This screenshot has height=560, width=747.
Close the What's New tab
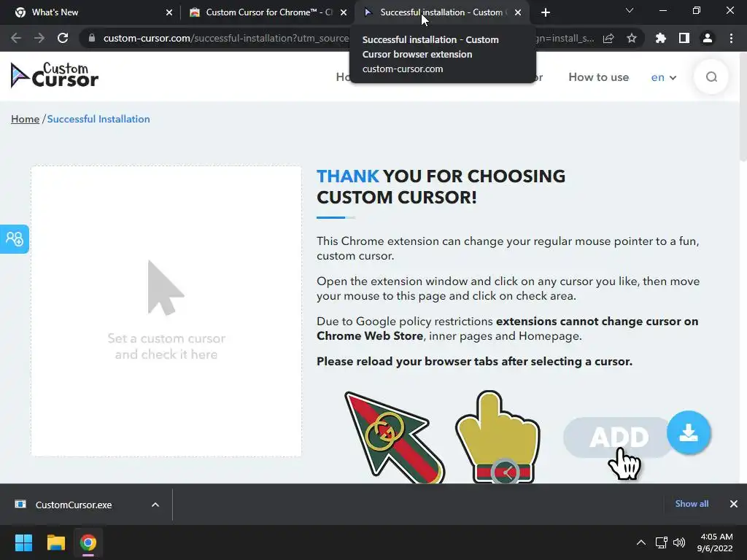pos(169,12)
